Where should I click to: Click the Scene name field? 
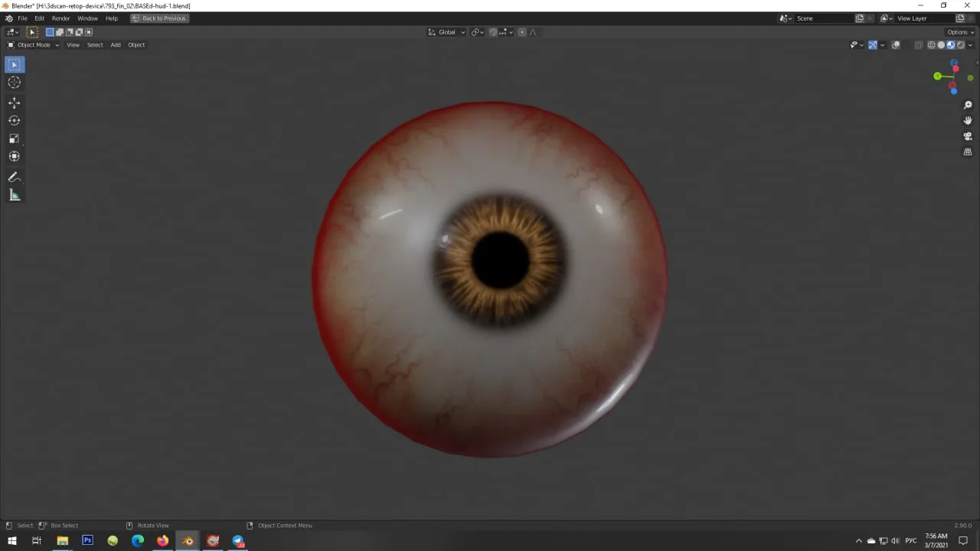click(x=823, y=18)
